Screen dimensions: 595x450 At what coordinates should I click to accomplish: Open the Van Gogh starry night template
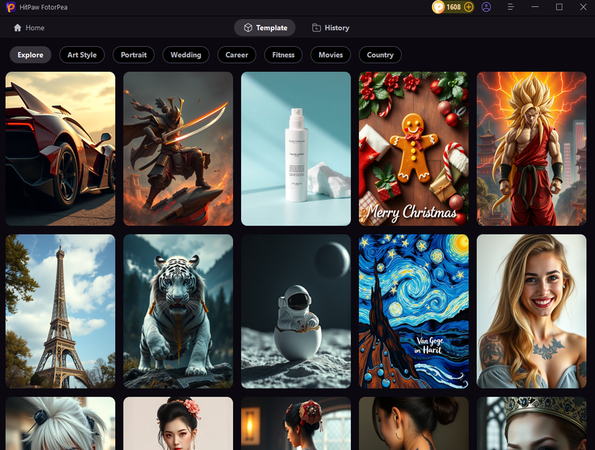pyautogui.click(x=414, y=311)
